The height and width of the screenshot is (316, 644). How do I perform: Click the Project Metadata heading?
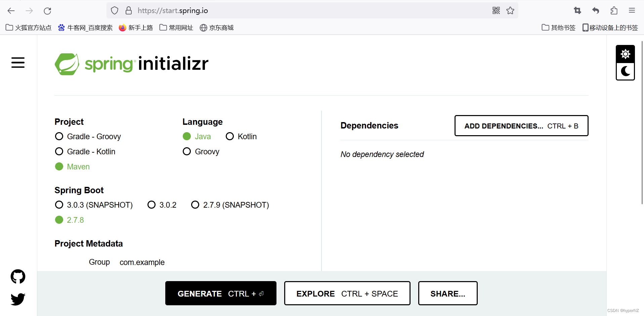(89, 244)
